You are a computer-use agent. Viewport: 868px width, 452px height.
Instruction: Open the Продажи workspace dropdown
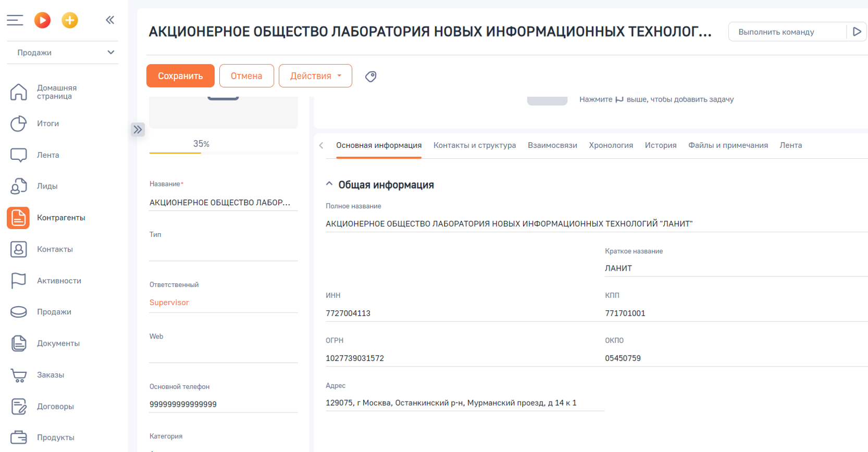(x=63, y=53)
